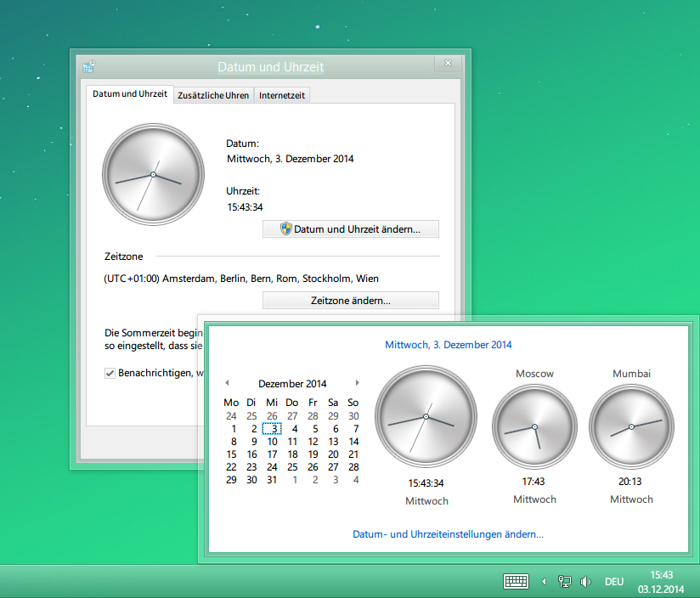Click the Moscow analog clock
This screenshot has width=700, height=598.
tap(534, 426)
